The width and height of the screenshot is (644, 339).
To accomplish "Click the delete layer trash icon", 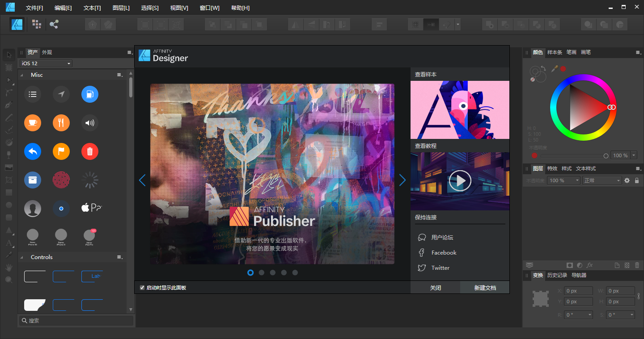I will (637, 265).
